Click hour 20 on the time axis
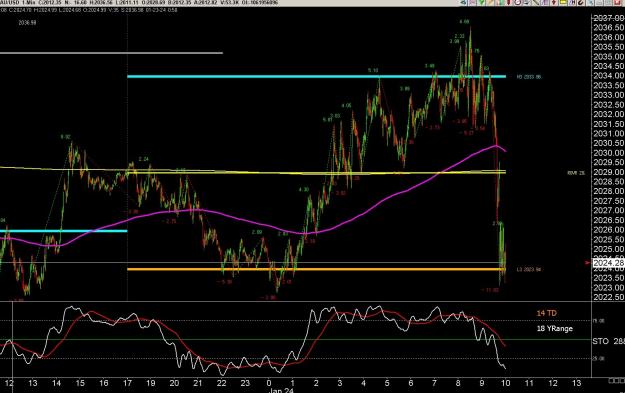 [x=174, y=383]
